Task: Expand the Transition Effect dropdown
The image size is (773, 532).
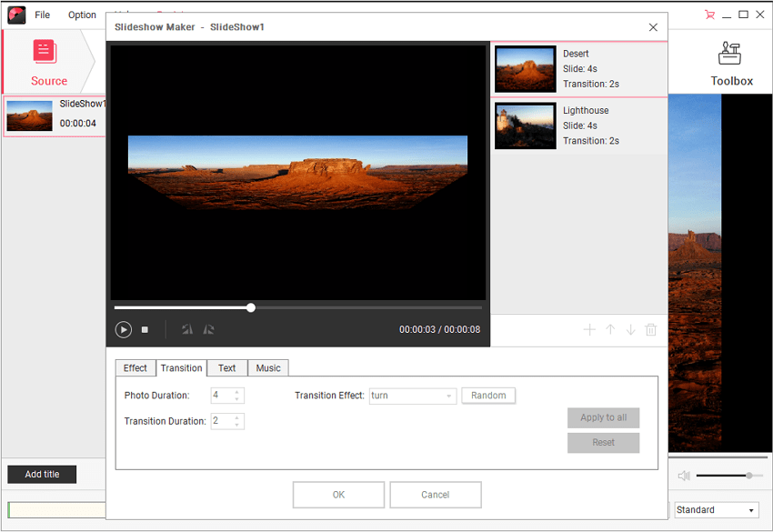Action: 449,396
